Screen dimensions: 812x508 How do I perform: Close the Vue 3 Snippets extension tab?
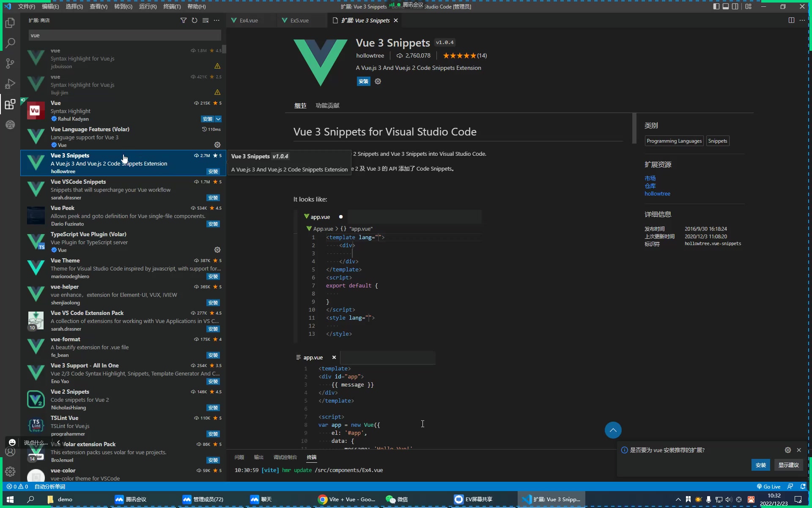coord(396,20)
